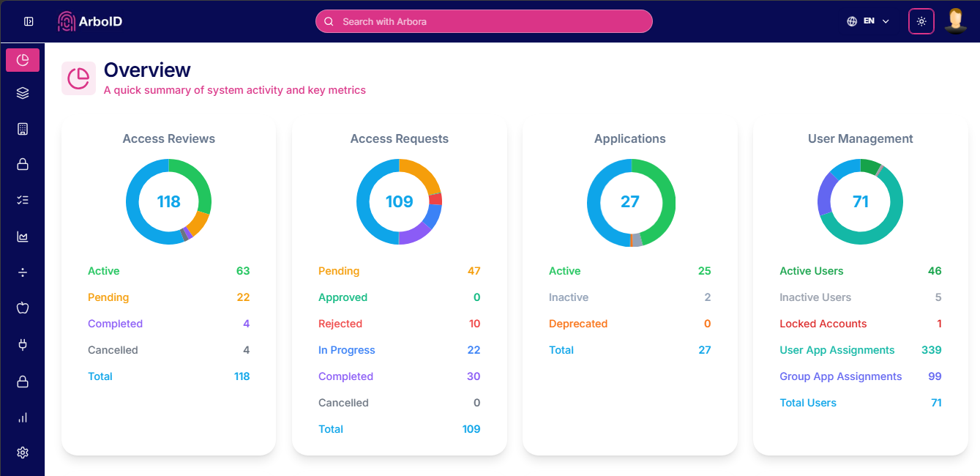This screenshot has width=980, height=476.
Task: Click the magnifier icon in the search bar
Action: (329, 21)
